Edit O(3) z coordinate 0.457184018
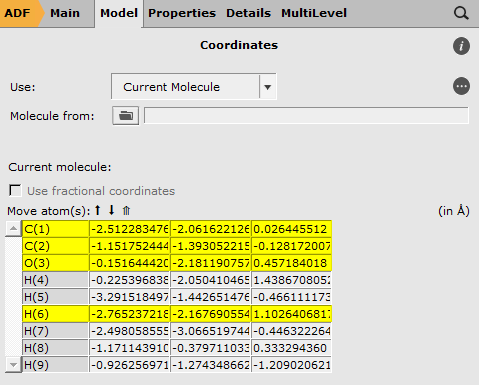 tap(291, 263)
